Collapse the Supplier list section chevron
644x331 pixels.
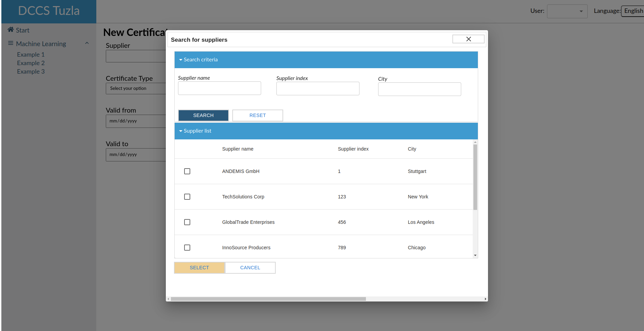(x=181, y=131)
